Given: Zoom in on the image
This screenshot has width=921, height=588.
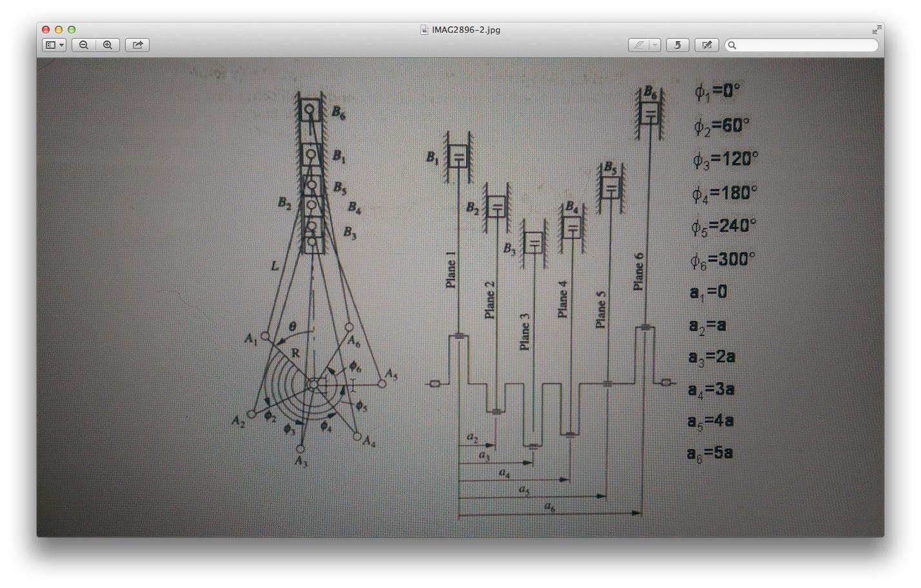Looking at the screenshot, I should pyautogui.click(x=108, y=45).
